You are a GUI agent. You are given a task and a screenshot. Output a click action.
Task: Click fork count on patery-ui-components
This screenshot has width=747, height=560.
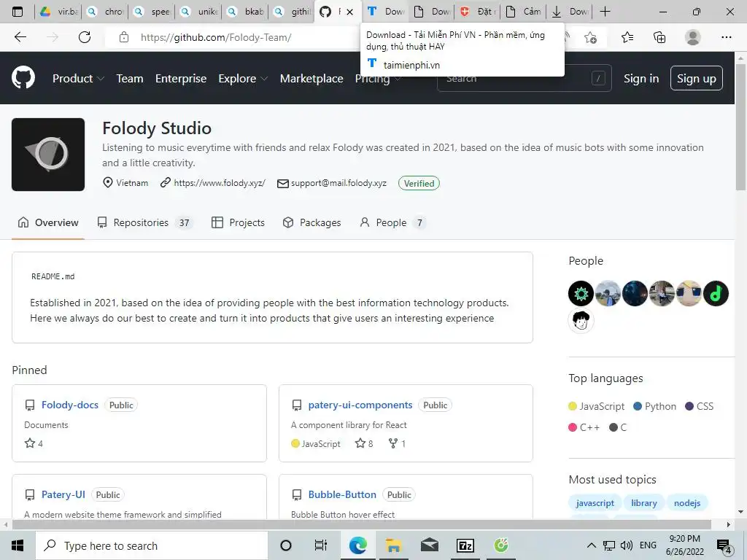[397, 443]
